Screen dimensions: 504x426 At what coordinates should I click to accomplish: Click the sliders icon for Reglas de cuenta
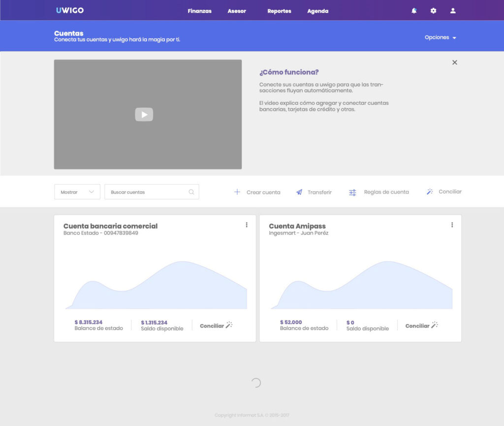point(352,192)
